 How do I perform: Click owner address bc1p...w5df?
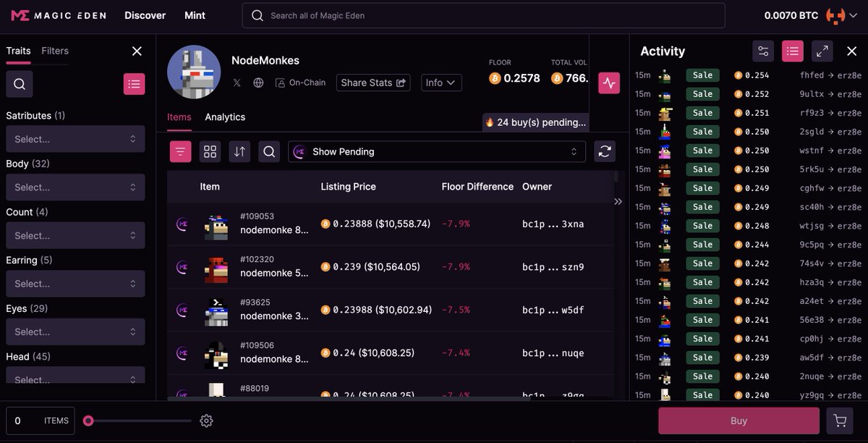[553, 310]
